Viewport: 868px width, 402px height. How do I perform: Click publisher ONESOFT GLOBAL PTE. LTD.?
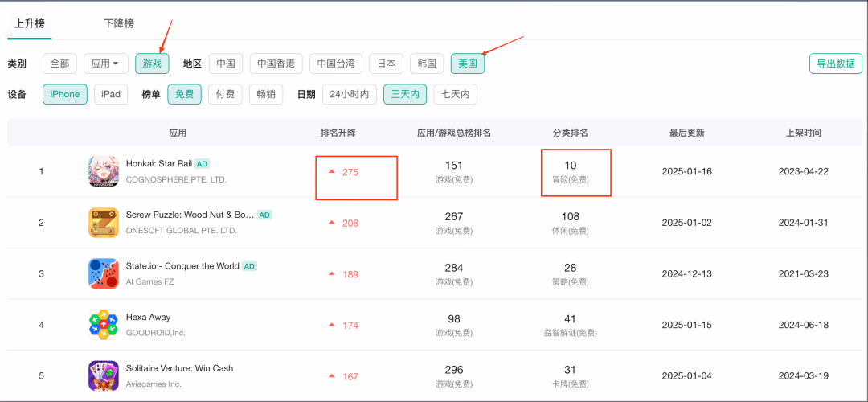pyautogui.click(x=182, y=231)
